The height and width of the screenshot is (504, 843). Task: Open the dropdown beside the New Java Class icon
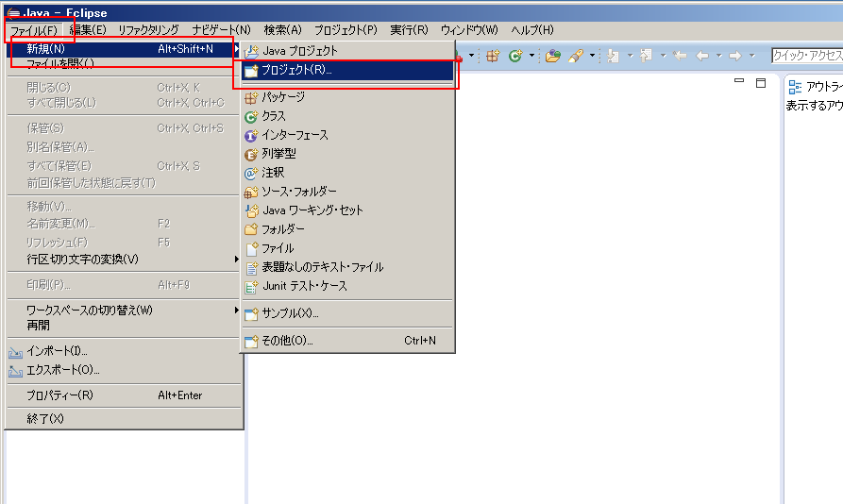531,56
